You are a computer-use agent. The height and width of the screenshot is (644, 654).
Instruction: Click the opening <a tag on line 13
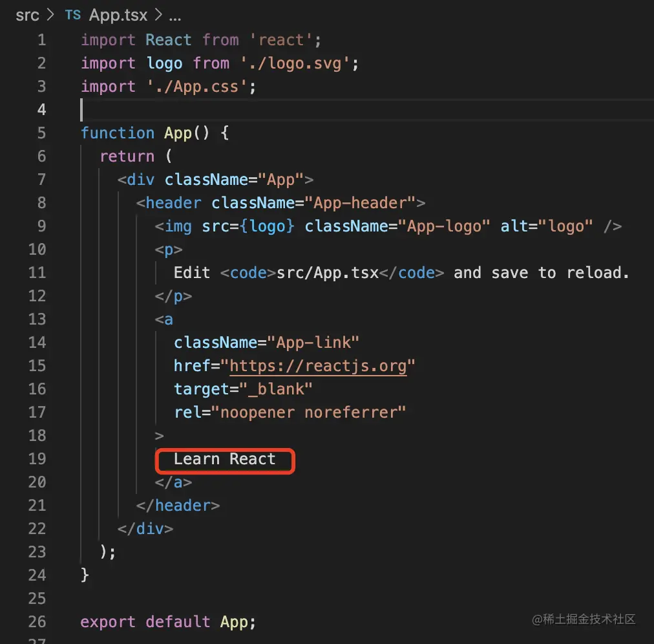164,319
